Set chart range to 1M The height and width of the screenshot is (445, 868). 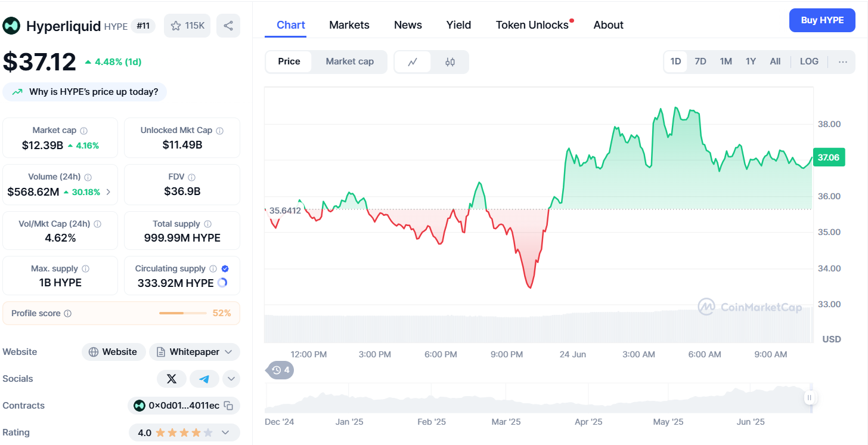coord(726,61)
